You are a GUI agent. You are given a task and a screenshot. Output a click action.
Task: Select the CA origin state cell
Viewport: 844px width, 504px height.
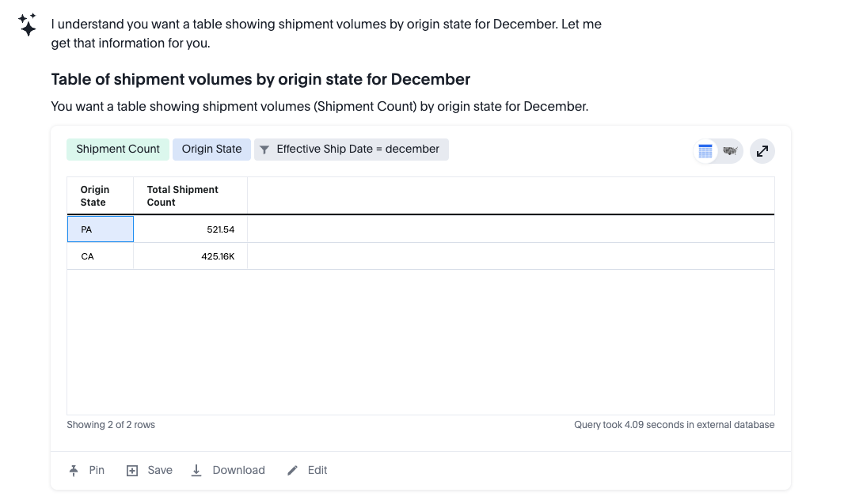pos(100,256)
